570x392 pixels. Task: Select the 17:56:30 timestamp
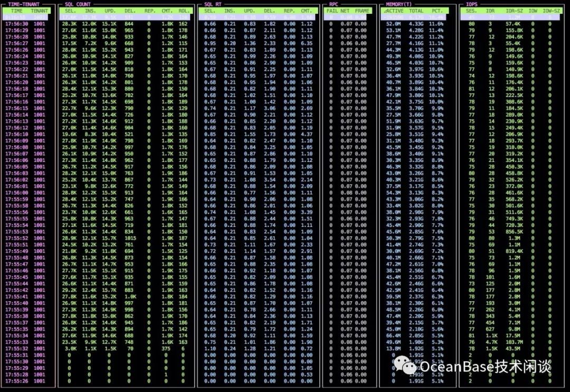[17, 24]
